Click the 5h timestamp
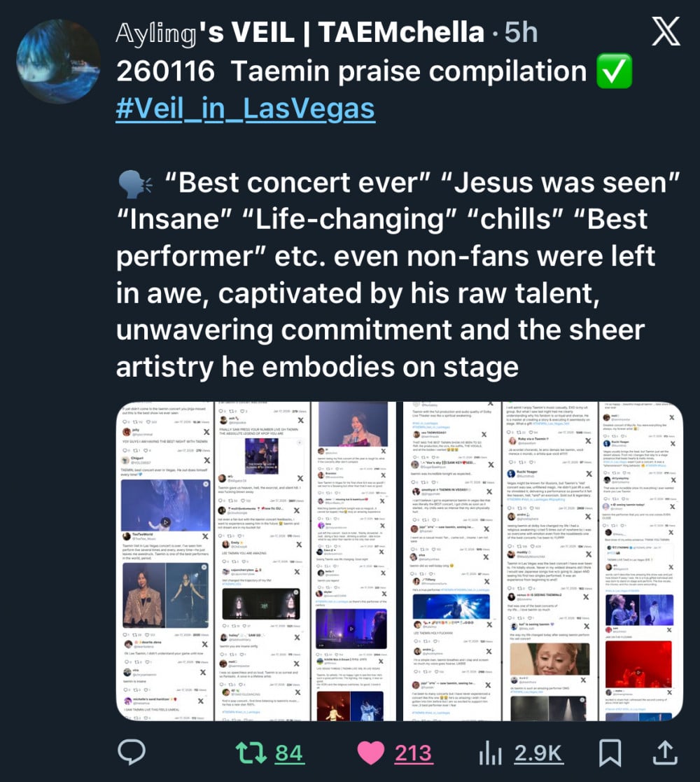Viewport: 700px width, 782px height. [521, 33]
